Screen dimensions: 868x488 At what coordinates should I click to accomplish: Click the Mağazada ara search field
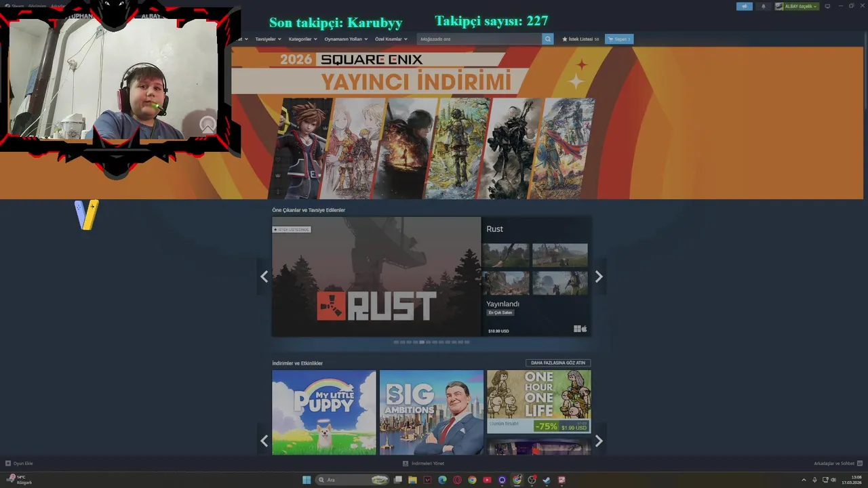pyautogui.click(x=479, y=39)
